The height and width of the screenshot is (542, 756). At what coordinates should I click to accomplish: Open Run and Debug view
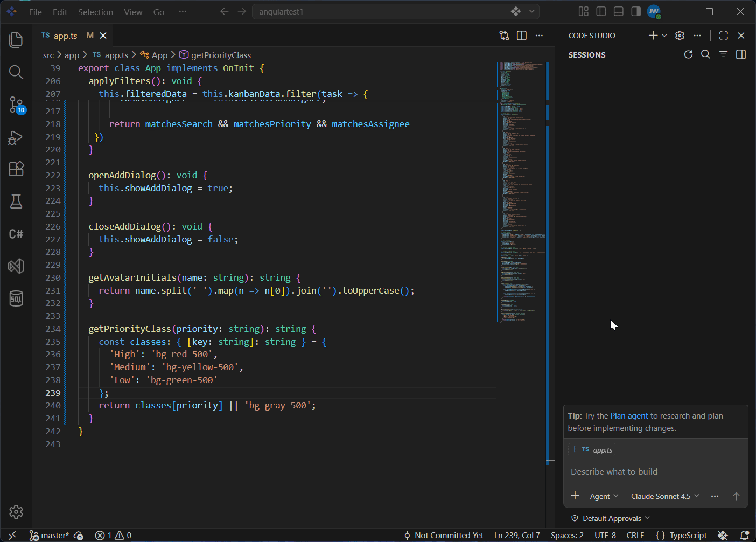[x=16, y=137]
